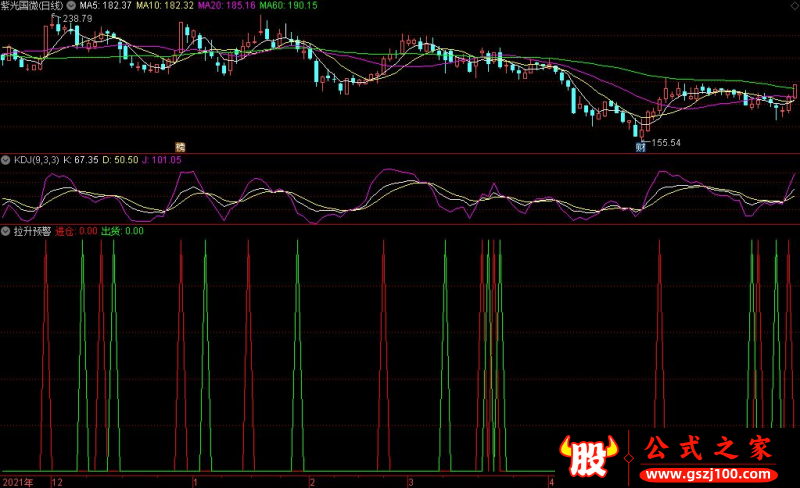Click the 股 bull-horn logo icon

point(589,455)
